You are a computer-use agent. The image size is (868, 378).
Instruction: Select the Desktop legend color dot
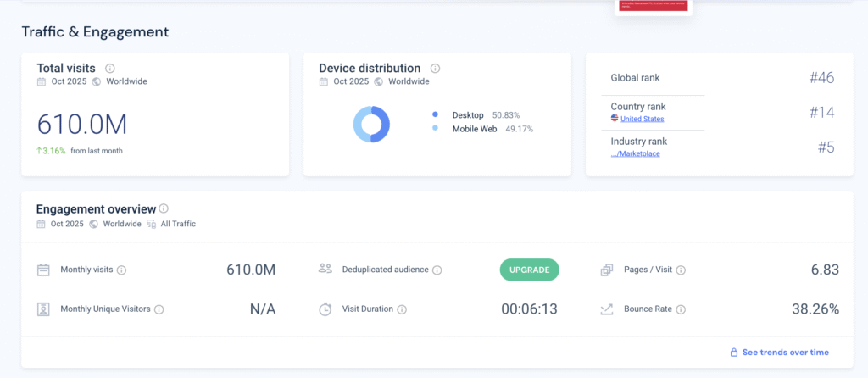(435, 114)
